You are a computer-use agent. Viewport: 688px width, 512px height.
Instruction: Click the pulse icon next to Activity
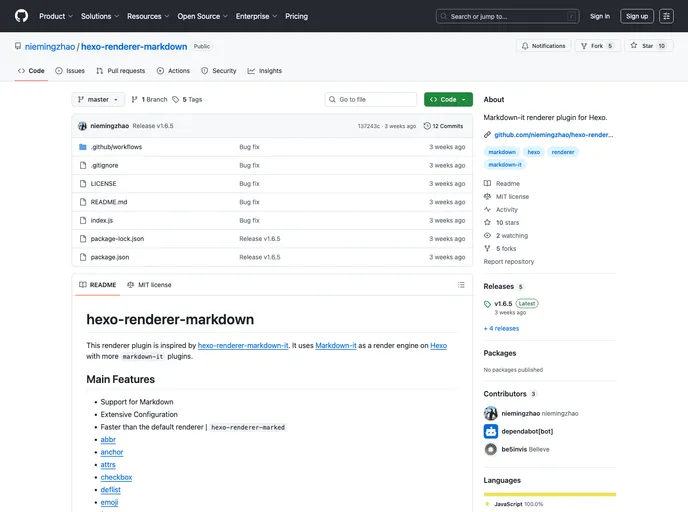pos(487,209)
